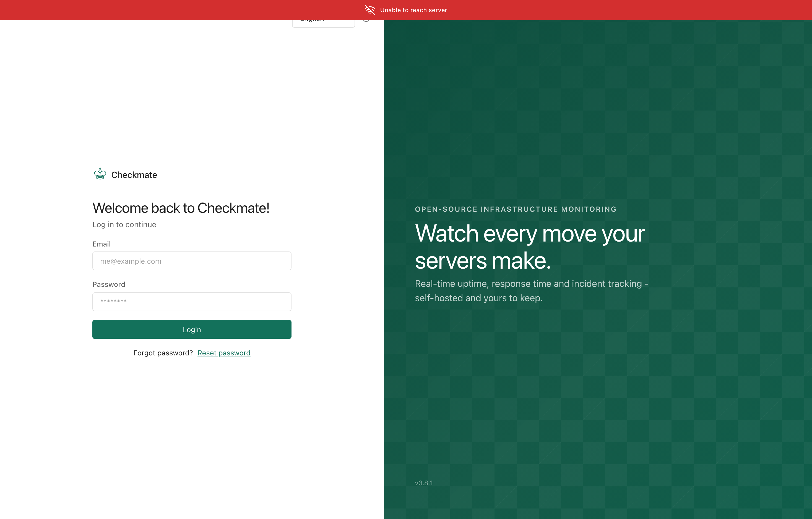Open the Reset password link
The height and width of the screenshot is (519, 812).
[224, 353]
